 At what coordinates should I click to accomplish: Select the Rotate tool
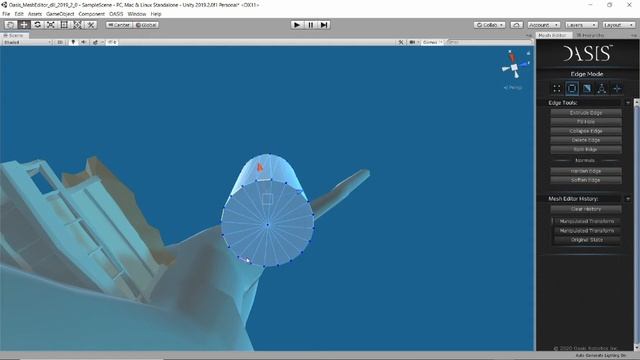(37, 25)
